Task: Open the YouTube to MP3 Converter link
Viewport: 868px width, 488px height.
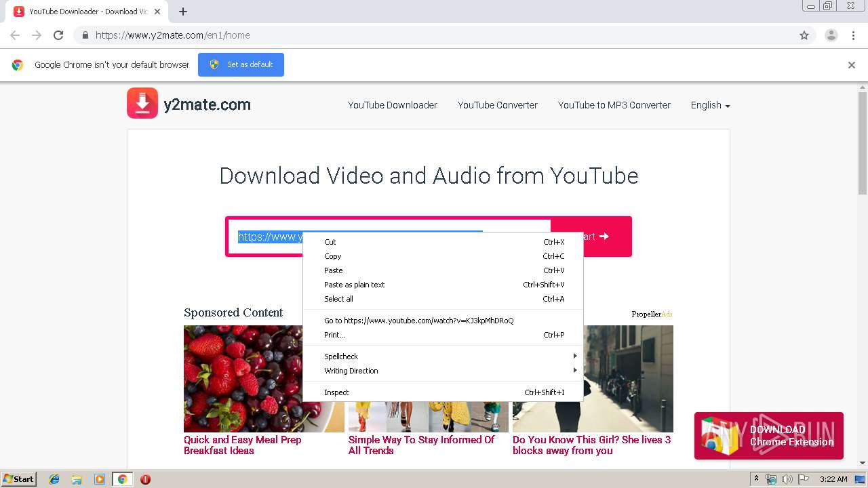Action: pyautogui.click(x=614, y=105)
